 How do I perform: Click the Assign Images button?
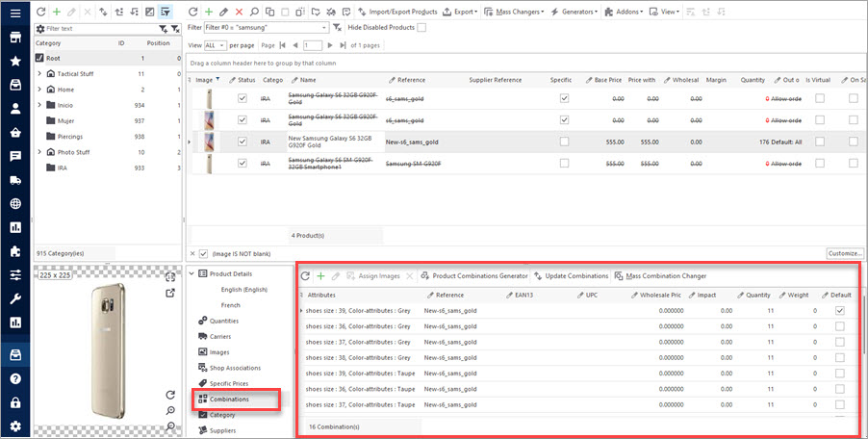[x=372, y=275]
